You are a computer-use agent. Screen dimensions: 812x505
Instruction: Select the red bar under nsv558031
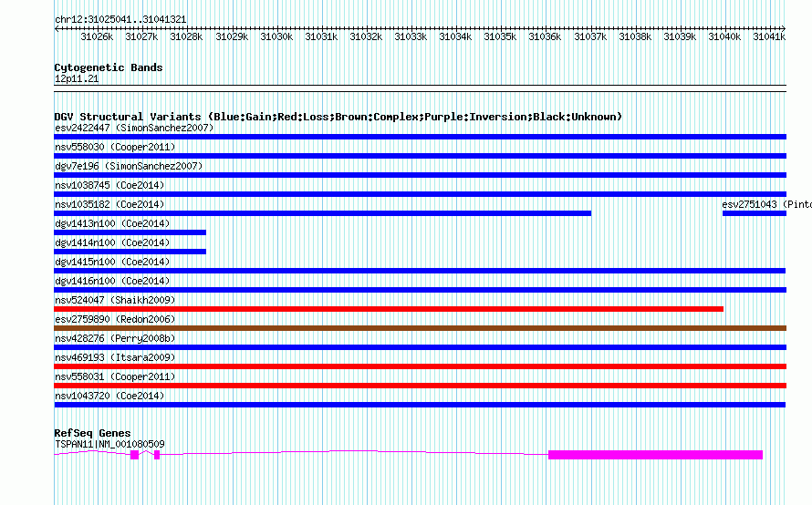[420, 386]
